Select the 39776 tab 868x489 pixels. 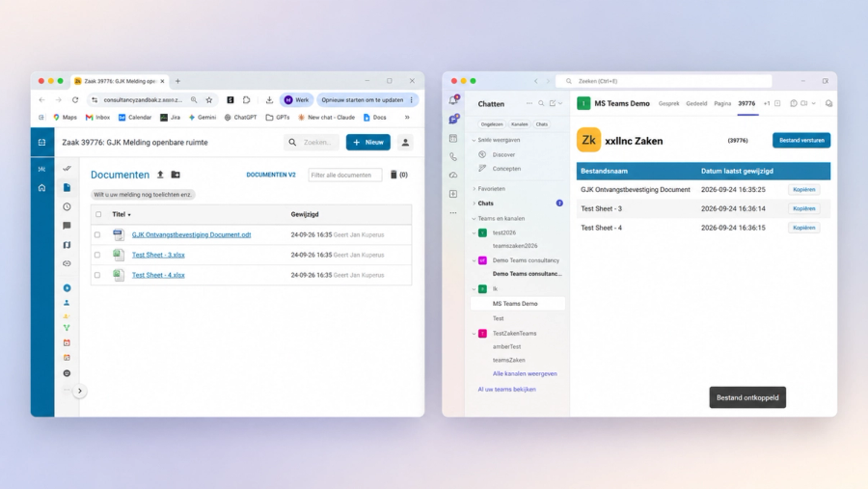click(746, 103)
